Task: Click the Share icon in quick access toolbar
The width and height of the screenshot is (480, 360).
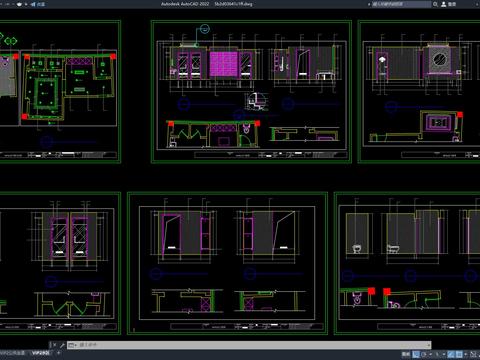Action: coord(33,4)
